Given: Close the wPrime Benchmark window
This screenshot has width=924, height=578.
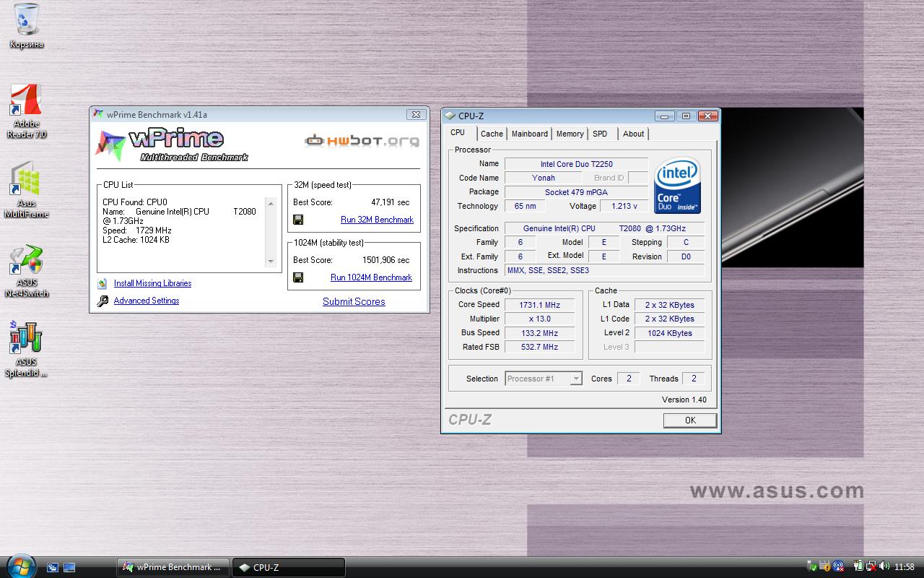Looking at the screenshot, I should click(x=415, y=114).
